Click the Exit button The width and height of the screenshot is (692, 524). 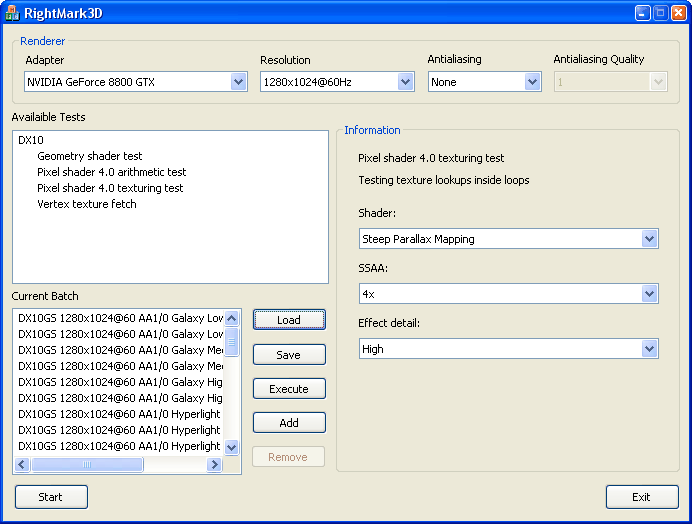click(x=641, y=497)
